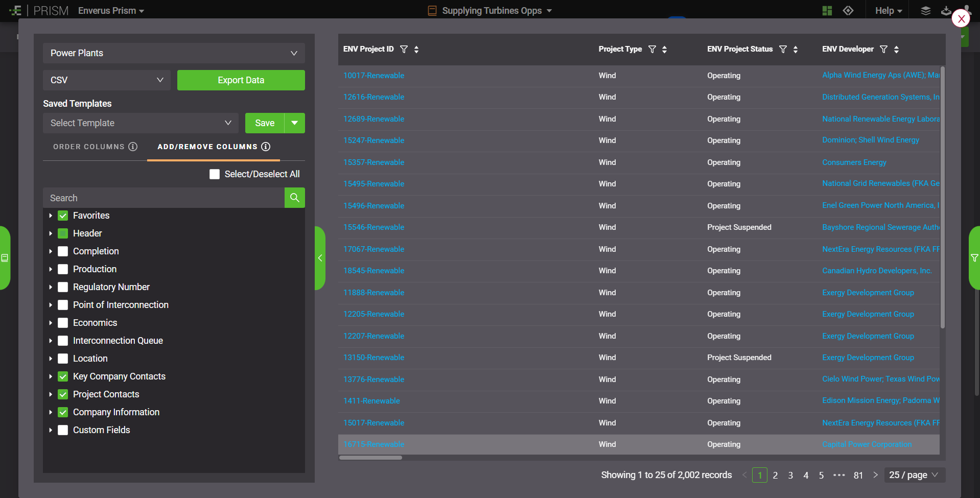Image resolution: width=980 pixels, height=498 pixels.
Task: Open the CSV format dropdown
Action: 106,80
